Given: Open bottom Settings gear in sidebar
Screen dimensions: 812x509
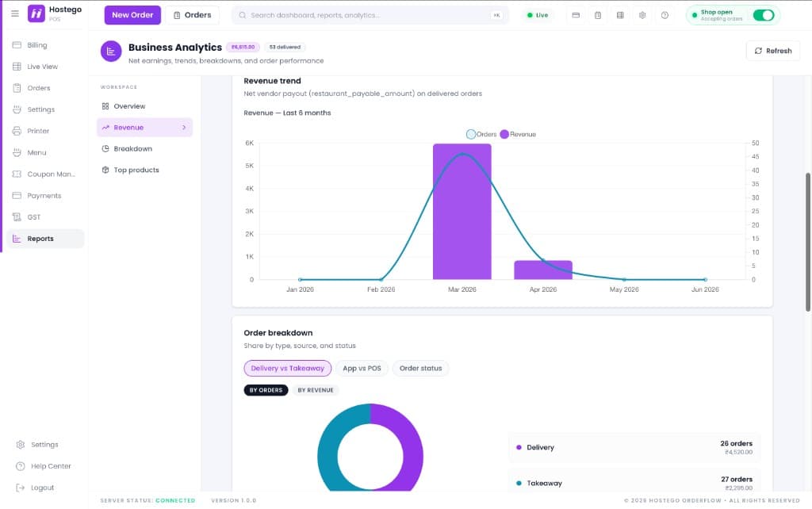Looking at the screenshot, I should coord(37,444).
